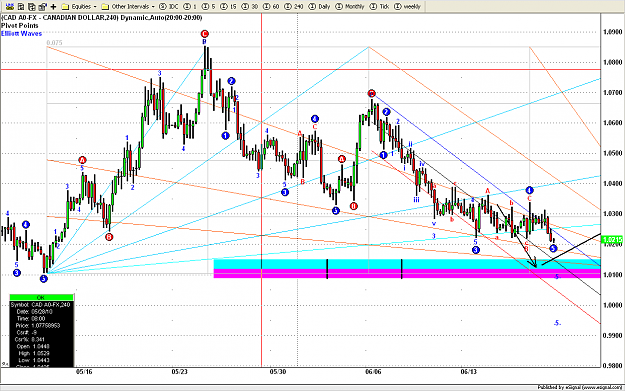Switch to the 1 minute interval
Screen dimensions: 625x391
pyautogui.click(x=190, y=6)
